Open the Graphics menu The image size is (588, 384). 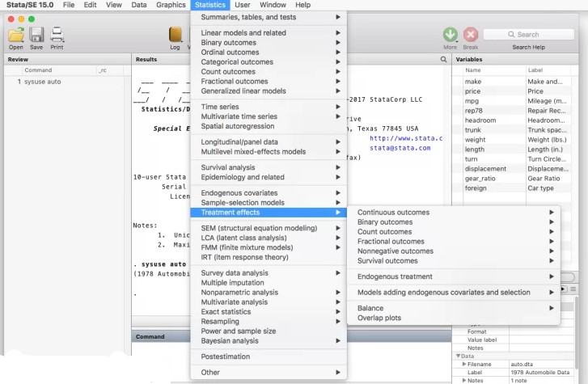[171, 5]
